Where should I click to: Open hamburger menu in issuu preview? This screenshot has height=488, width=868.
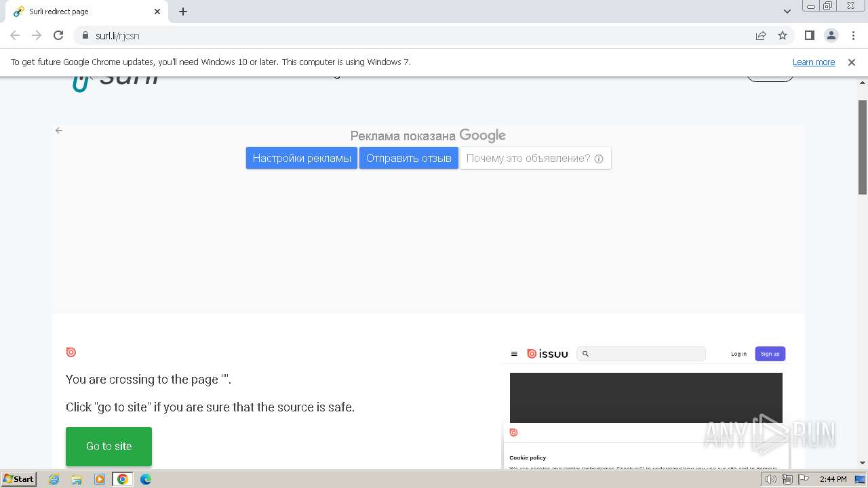pyautogui.click(x=514, y=354)
